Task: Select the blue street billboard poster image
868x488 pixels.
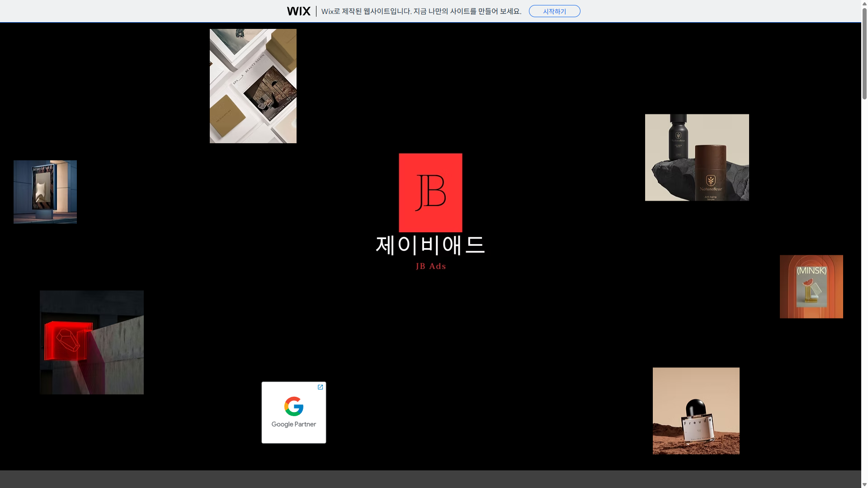Action: click(x=45, y=192)
